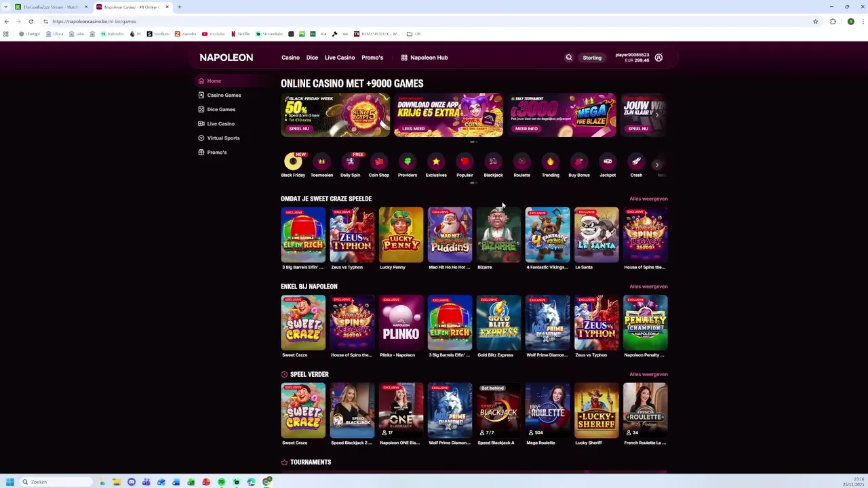Open the Casino top menu item

click(x=290, y=58)
